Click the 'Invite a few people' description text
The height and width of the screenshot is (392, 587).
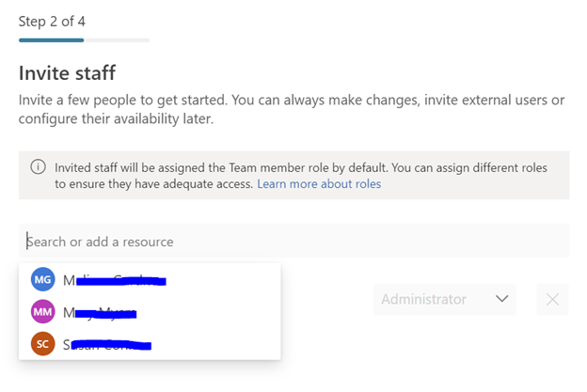click(141, 100)
